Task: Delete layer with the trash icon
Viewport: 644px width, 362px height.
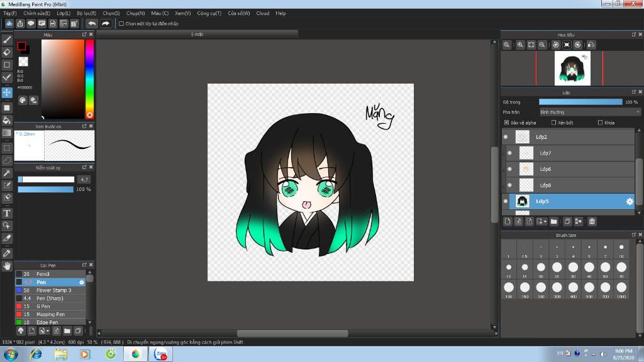Action: coord(592,222)
